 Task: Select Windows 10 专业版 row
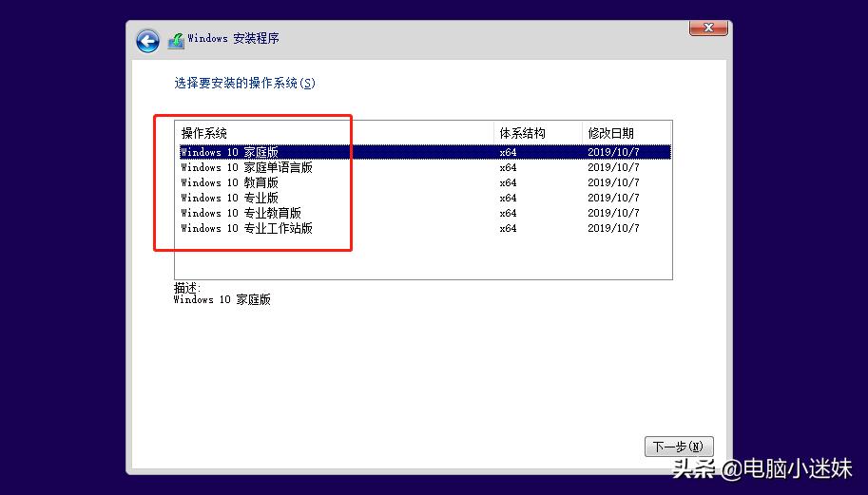tap(425, 198)
